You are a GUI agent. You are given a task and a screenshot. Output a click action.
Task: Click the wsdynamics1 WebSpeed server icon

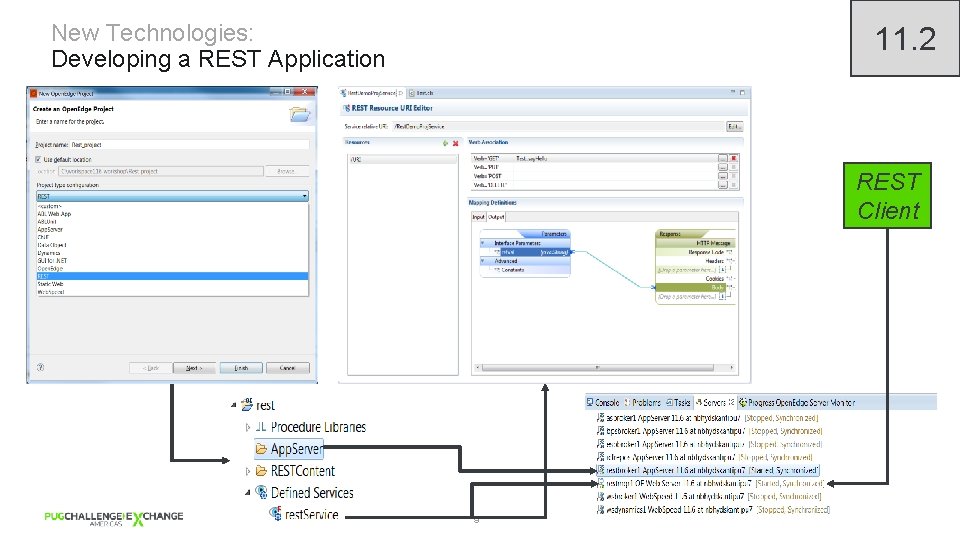pos(601,509)
